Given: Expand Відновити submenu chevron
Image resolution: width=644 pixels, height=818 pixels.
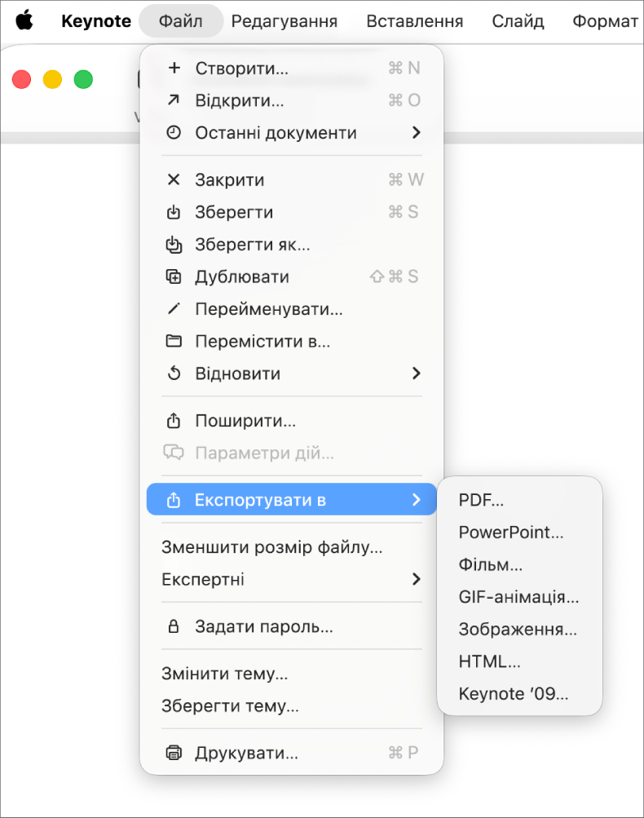Looking at the screenshot, I should click(416, 374).
